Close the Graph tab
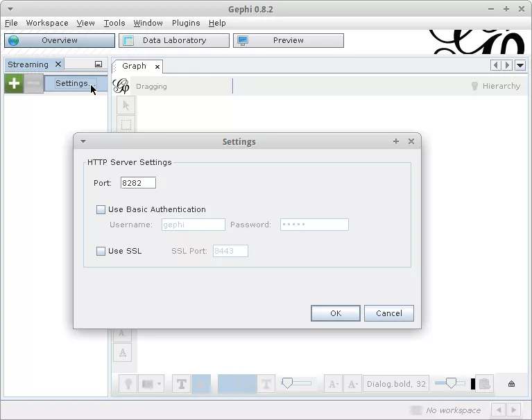 coord(157,67)
